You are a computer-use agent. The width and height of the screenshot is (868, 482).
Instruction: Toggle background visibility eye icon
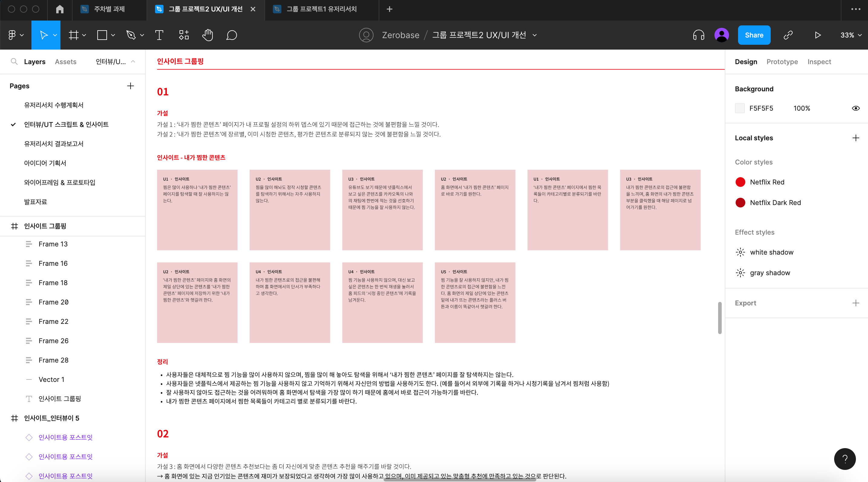tap(856, 108)
